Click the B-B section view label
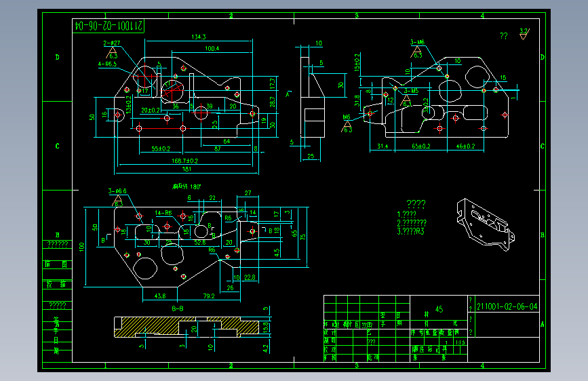Screen dimensions: 588x381 click(178, 308)
